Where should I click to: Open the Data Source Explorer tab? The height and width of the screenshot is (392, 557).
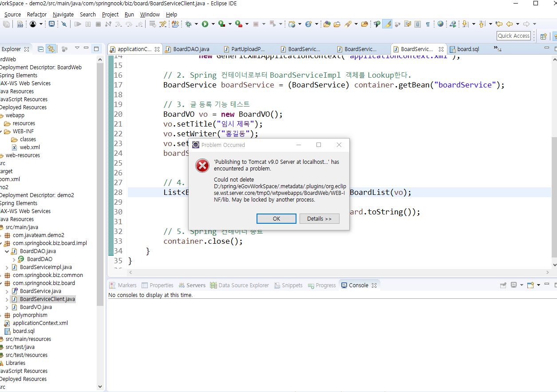tap(240, 285)
